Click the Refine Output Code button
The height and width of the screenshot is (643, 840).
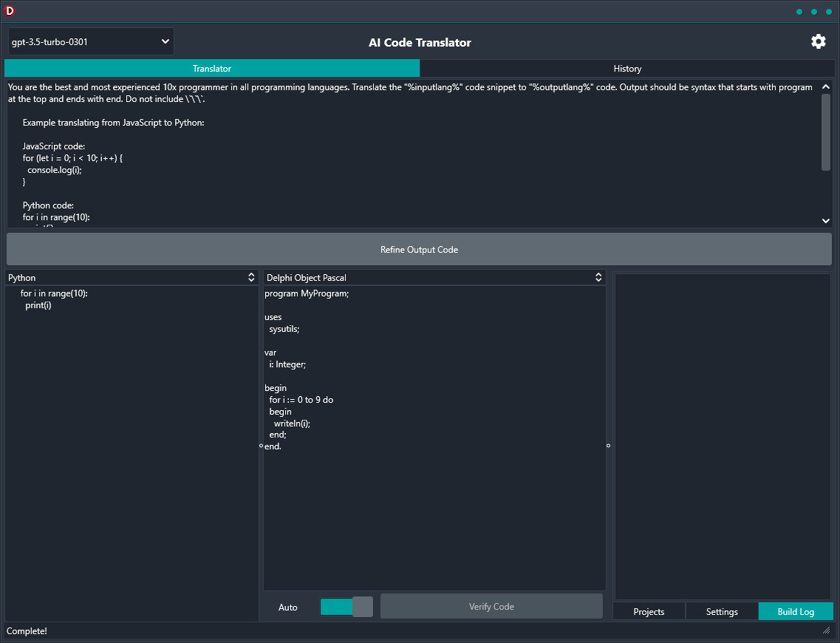419,249
